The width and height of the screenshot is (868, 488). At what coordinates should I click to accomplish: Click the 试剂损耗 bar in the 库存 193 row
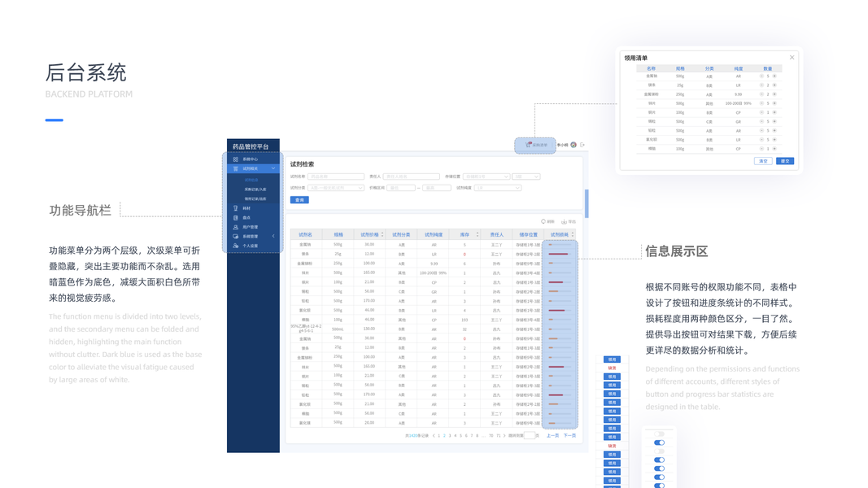560,320
